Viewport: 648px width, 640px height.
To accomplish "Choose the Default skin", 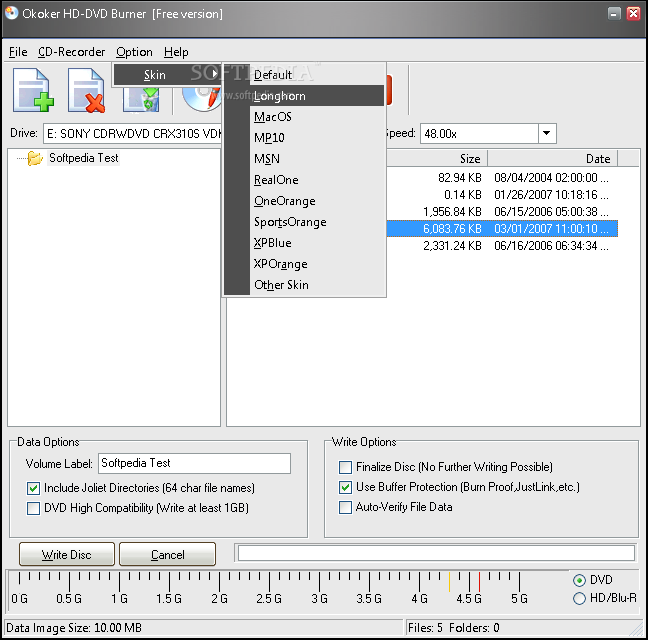I will click(x=305, y=75).
